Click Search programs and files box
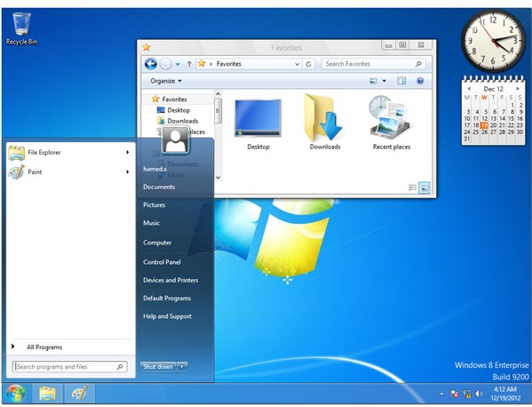Image resolution: width=532 pixels, height=407 pixels. click(70, 367)
